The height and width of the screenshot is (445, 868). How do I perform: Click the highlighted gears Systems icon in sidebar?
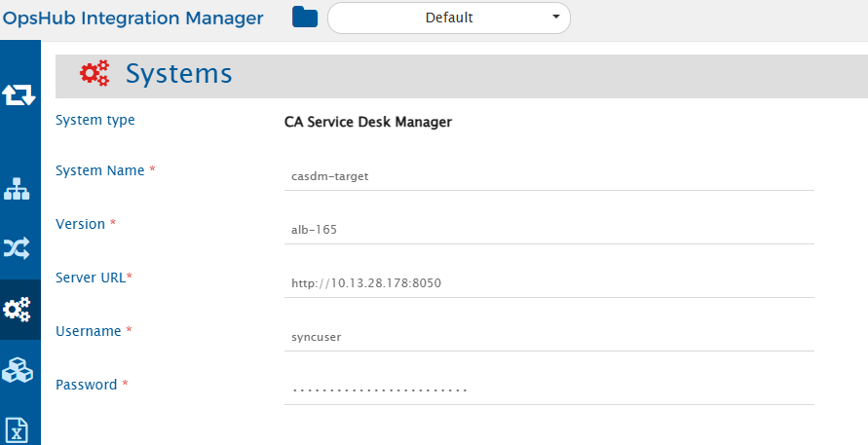pos(19,310)
